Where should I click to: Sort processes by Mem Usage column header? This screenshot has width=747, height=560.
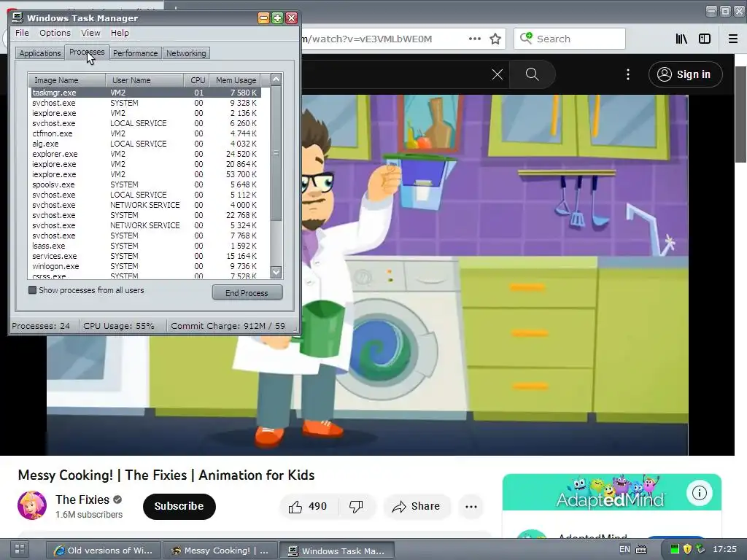coord(236,80)
